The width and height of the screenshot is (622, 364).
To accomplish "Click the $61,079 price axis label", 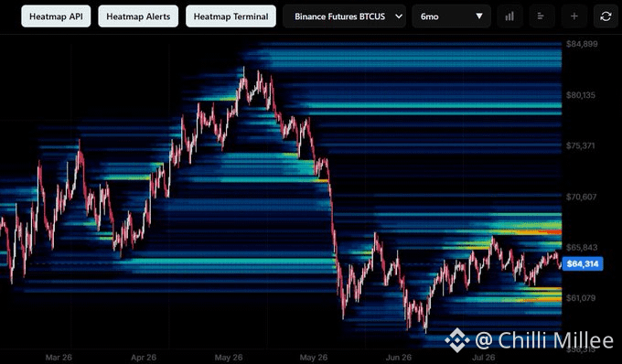I will pos(581,298).
